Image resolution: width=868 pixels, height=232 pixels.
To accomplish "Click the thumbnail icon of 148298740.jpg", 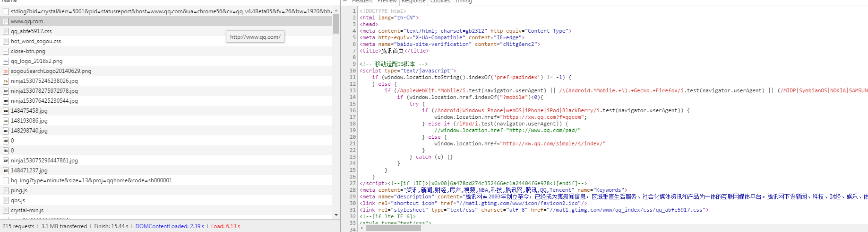I will [x=6, y=131].
